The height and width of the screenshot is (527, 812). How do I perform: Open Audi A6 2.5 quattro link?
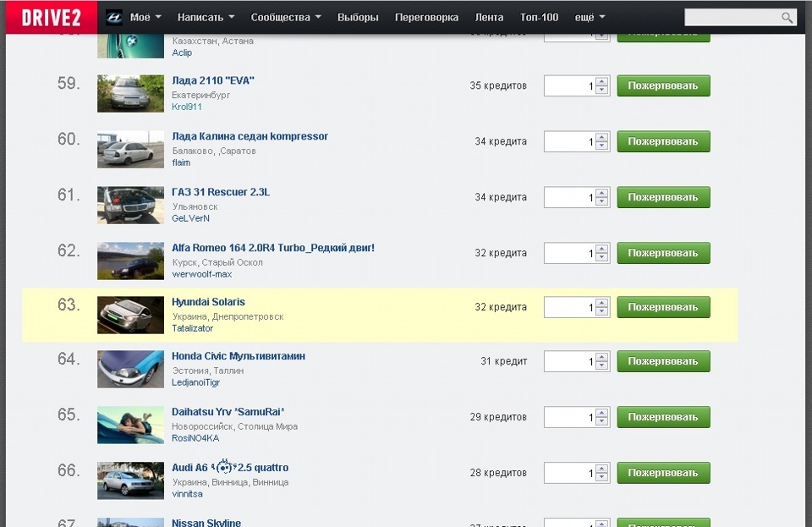pyautogui.click(x=230, y=468)
